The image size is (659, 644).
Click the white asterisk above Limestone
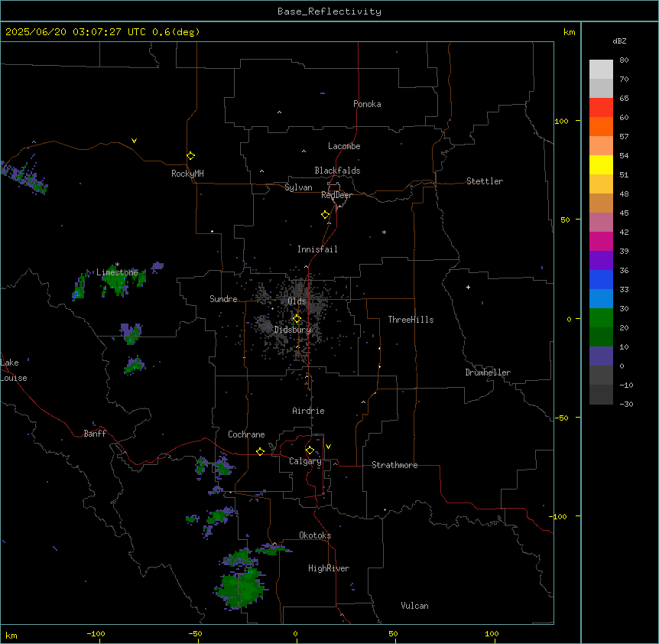coord(117,265)
